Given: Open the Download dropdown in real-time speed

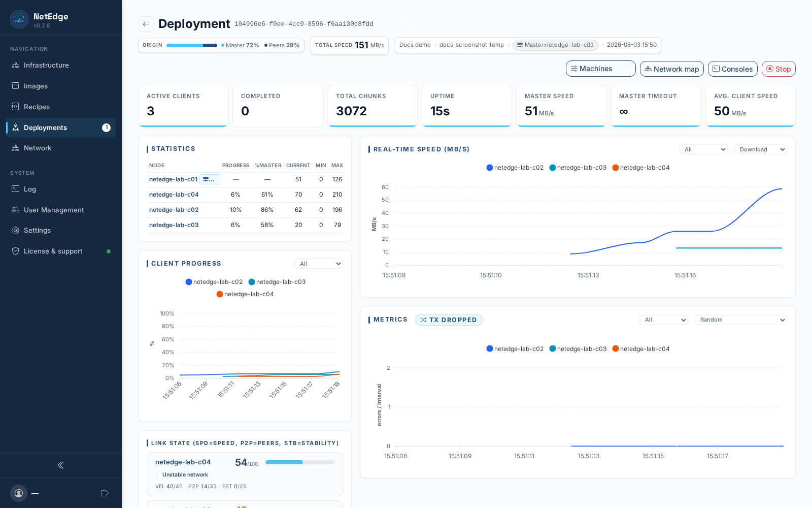Looking at the screenshot, I should tap(761, 149).
